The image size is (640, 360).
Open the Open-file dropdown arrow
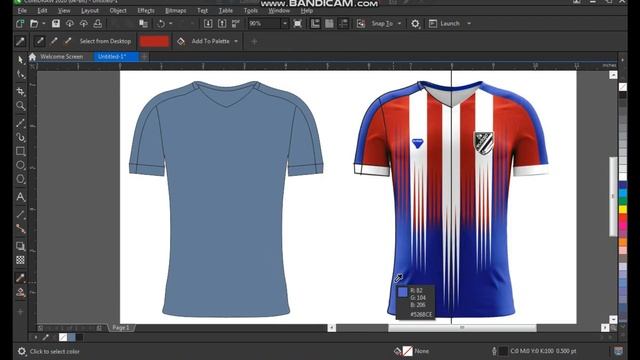pyautogui.click(x=44, y=24)
